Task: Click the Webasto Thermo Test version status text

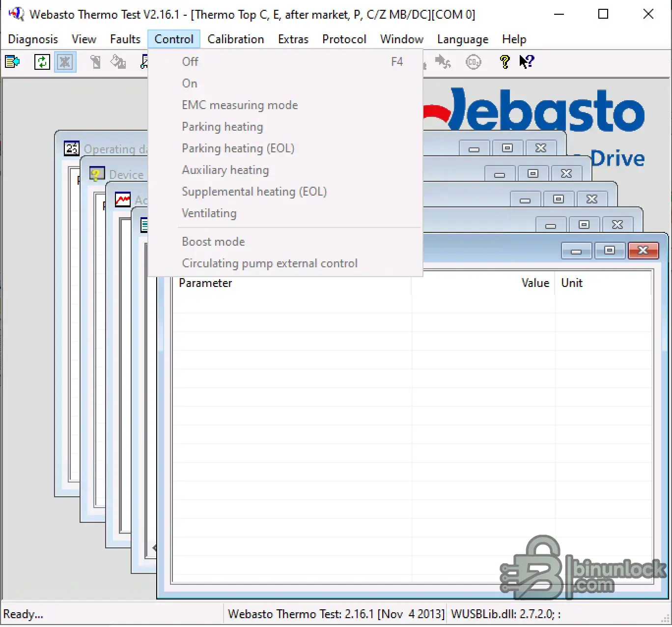Action: [336, 614]
